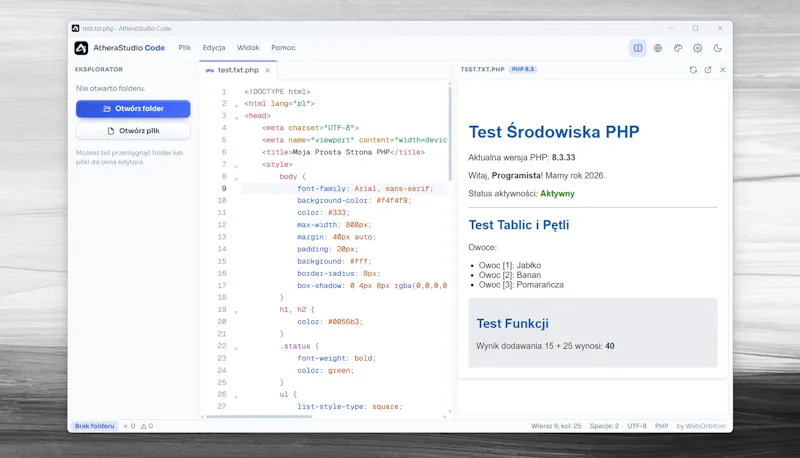800x458 pixels.
Task: Close the test.txt.php tab
Action: pos(267,70)
